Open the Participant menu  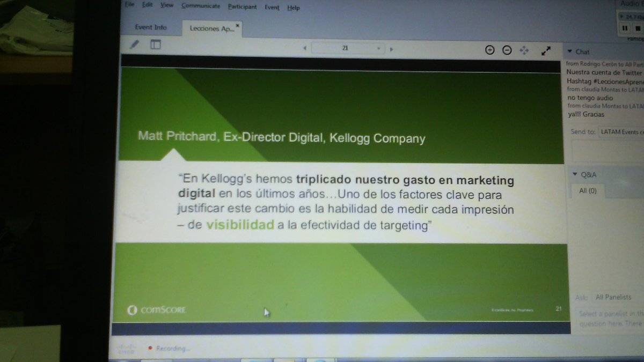tap(242, 7)
